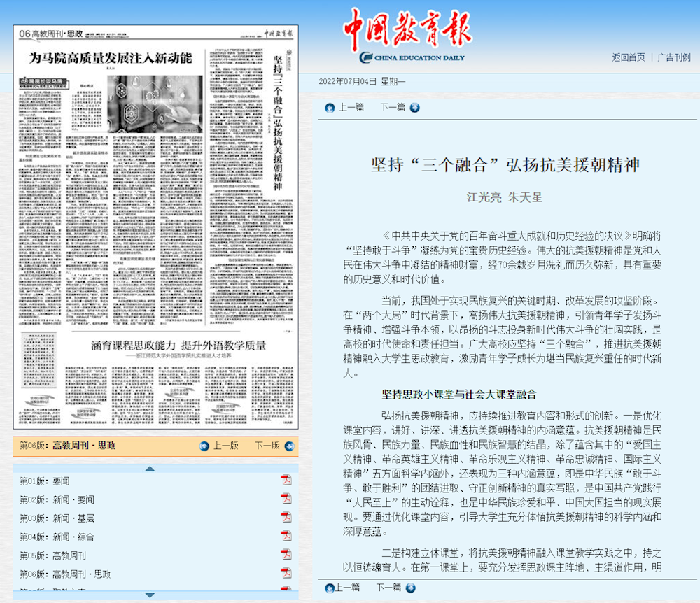
Task: Click the 中国教育报 China Education Daily logo
Action: tap(404, 36)
